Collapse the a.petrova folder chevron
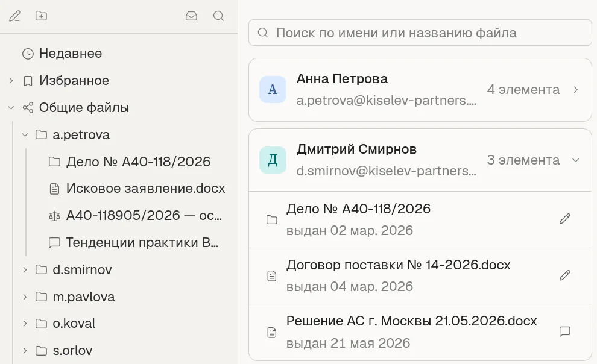The height and width of the screenshot is (364, 597). coord(25,134)
